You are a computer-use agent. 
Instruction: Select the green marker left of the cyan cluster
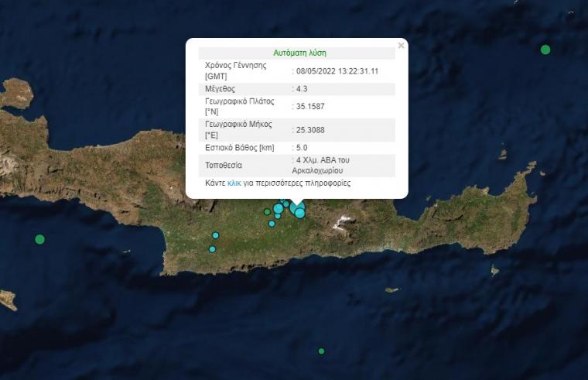click(267, 211)
